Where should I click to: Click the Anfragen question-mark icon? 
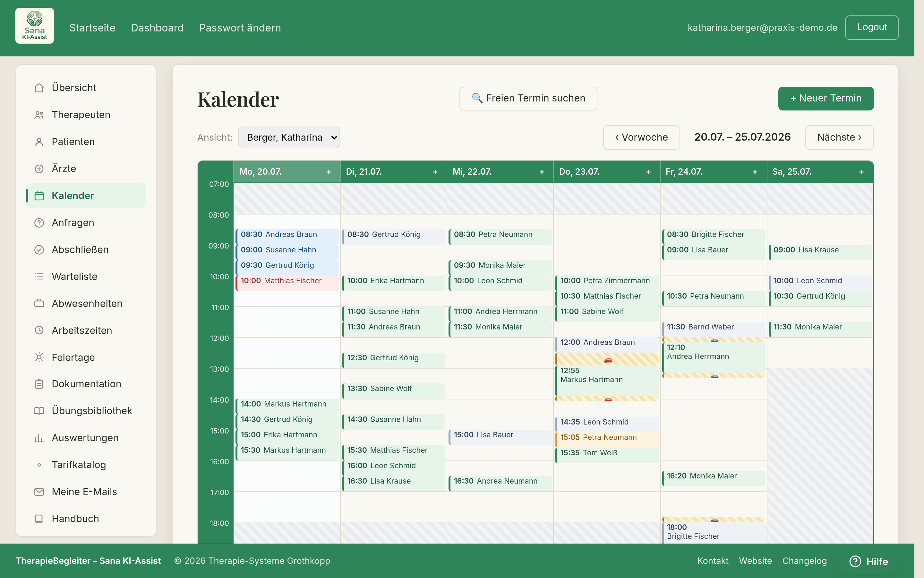tap(39, 223)
